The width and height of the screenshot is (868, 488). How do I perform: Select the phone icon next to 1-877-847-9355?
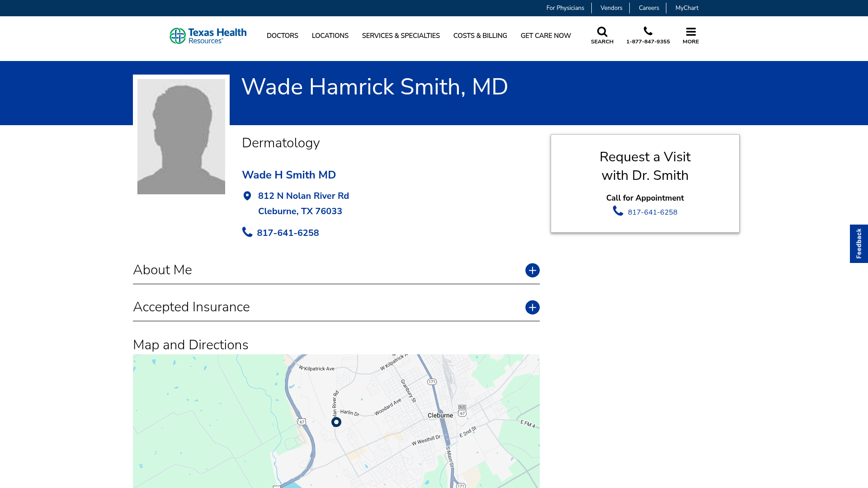click(648, 31)
